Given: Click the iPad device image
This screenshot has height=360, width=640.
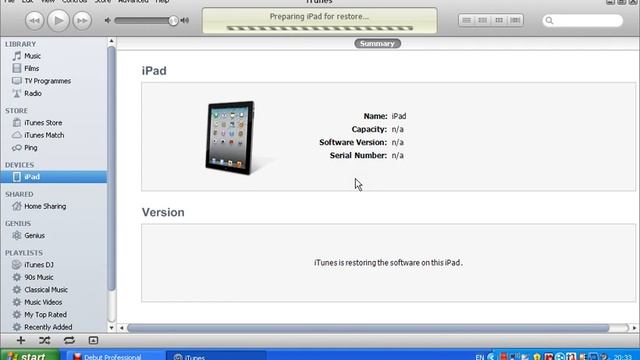Looking at the screenshot, I should tap(230, 138).
